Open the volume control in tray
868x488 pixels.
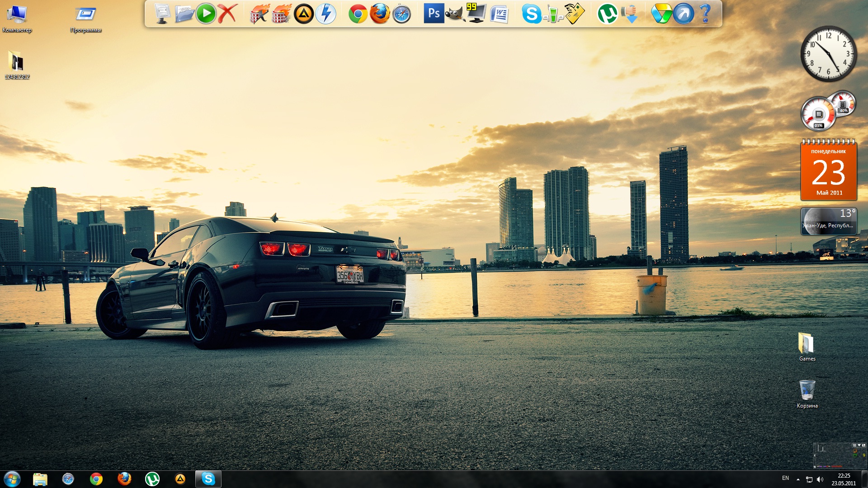(x=820, y=479)
